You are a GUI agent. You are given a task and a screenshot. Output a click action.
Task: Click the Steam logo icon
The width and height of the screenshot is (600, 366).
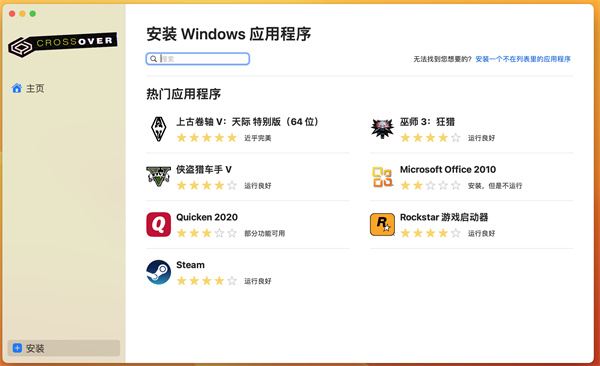tap(158, 272)
